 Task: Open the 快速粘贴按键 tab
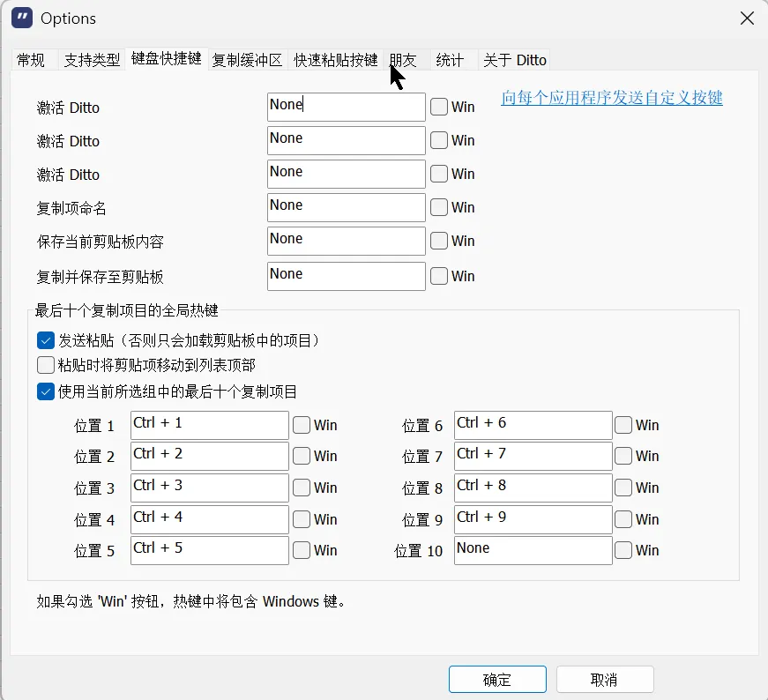(336, 60)
